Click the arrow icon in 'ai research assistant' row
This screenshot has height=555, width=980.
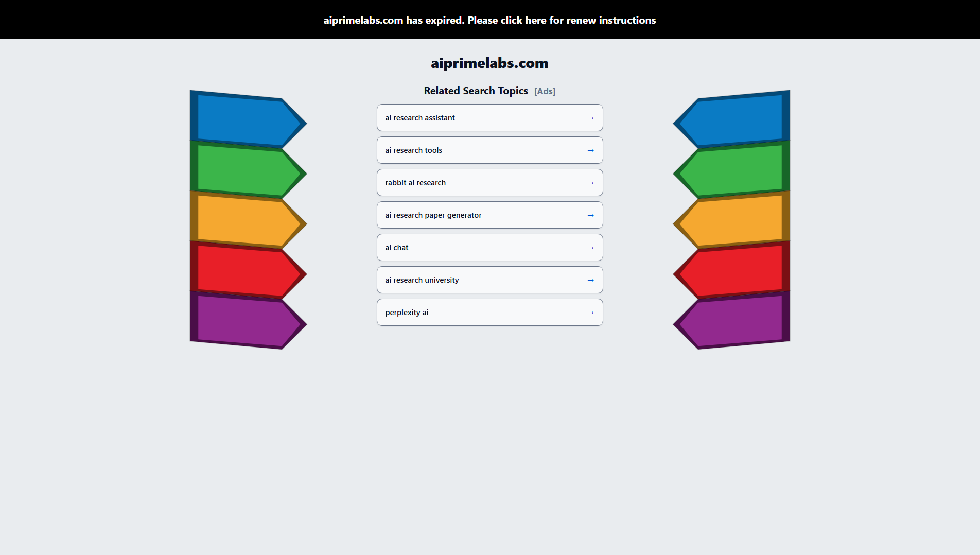(x=590, y=118)
